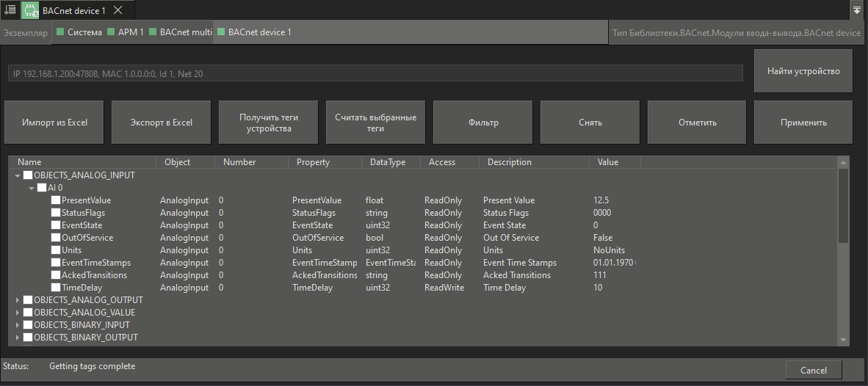Open the tab overflow arrow at top-right
868x386 pixels.
(x=858, y=10)
